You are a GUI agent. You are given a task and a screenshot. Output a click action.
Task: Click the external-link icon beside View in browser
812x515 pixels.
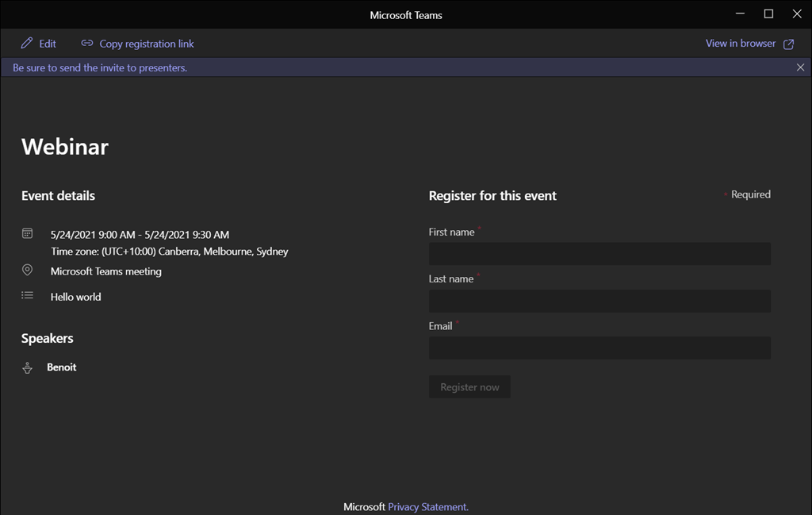(788, 44)
